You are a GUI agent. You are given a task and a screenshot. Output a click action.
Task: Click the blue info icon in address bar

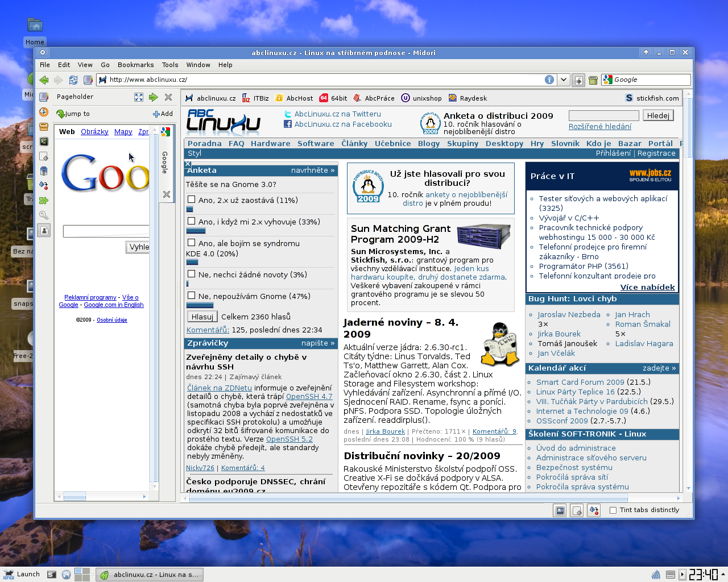tap(549, 80)
